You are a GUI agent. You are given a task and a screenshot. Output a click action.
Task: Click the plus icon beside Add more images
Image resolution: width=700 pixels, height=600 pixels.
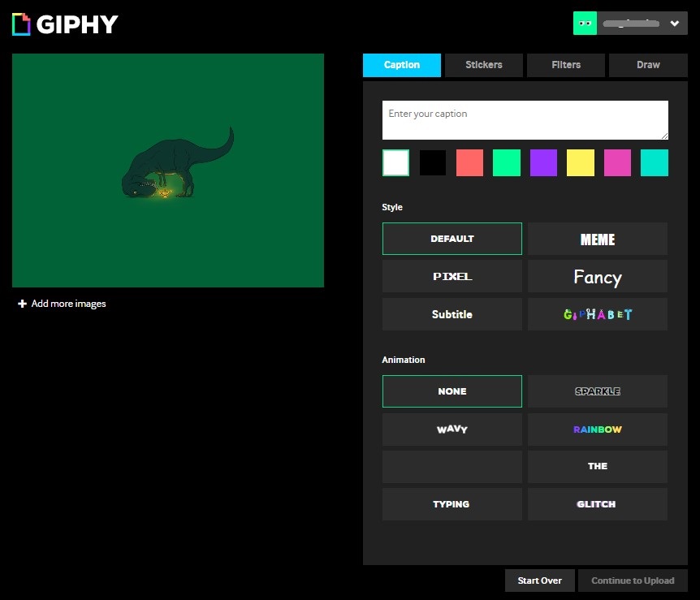tap(22, 304)
